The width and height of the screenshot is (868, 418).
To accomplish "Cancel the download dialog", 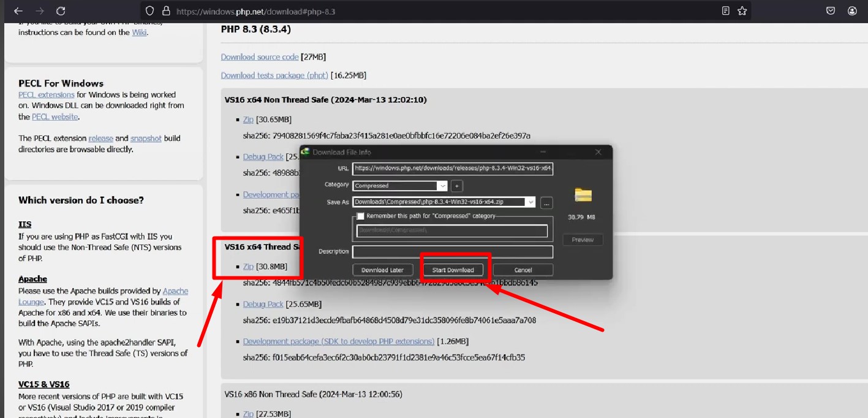I will click(x=523, y=270).
